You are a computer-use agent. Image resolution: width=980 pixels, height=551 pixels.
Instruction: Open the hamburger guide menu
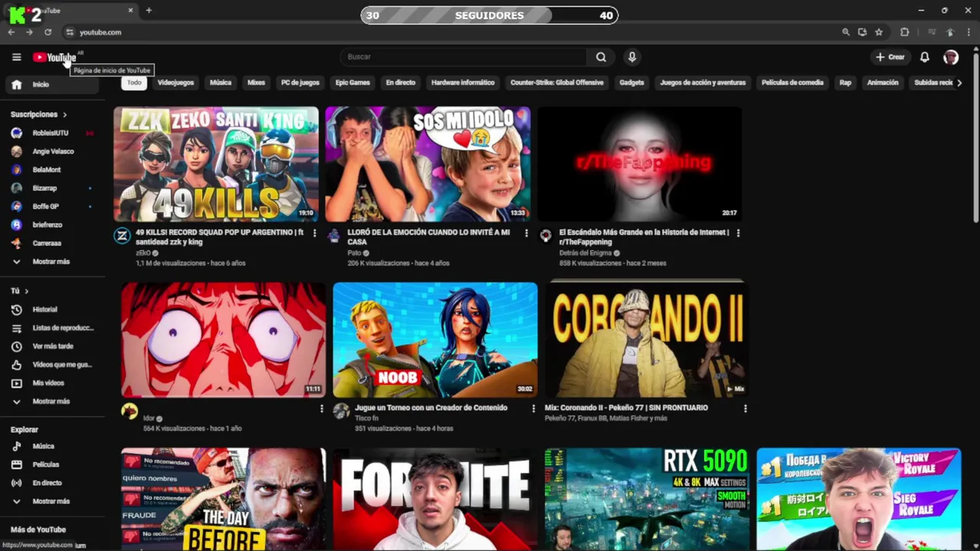click(16, 57)
